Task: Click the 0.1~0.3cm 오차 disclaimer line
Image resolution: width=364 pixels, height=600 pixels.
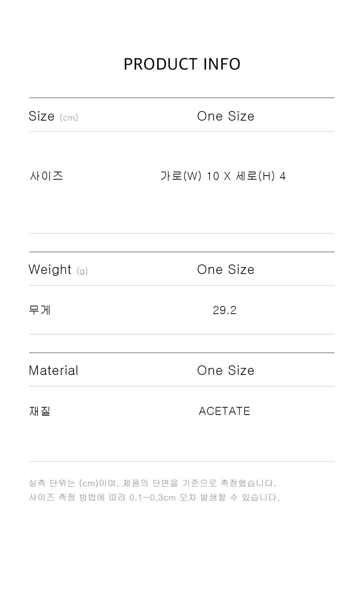Action: (x=154, y=498)
